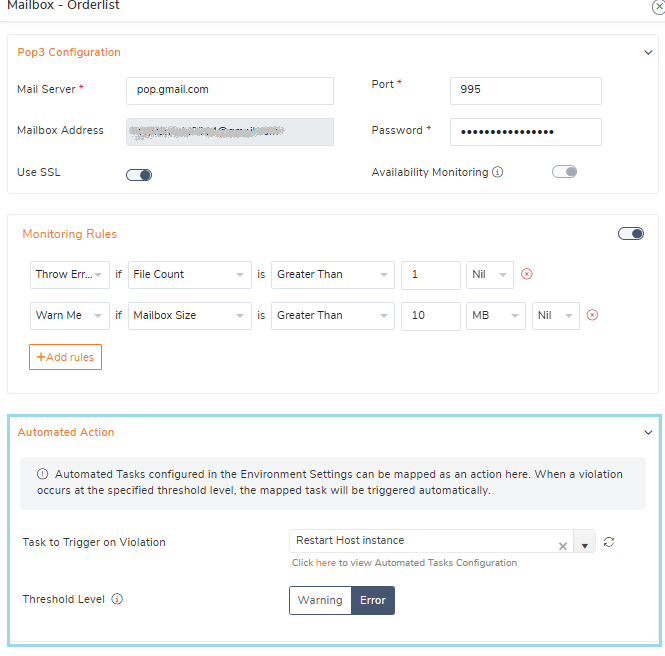Remove the Mailbox Size monitoring rule

click(x=592, y=315)
